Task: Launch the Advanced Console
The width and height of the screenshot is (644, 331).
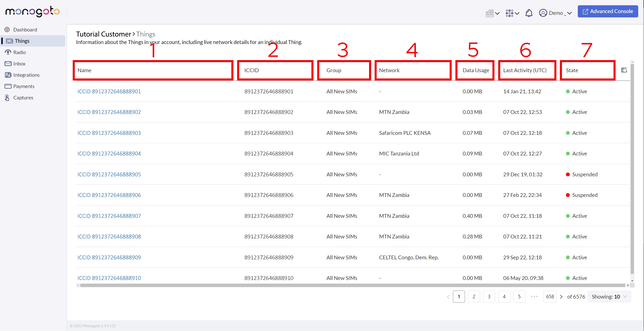Action: [x=607, y=11]
